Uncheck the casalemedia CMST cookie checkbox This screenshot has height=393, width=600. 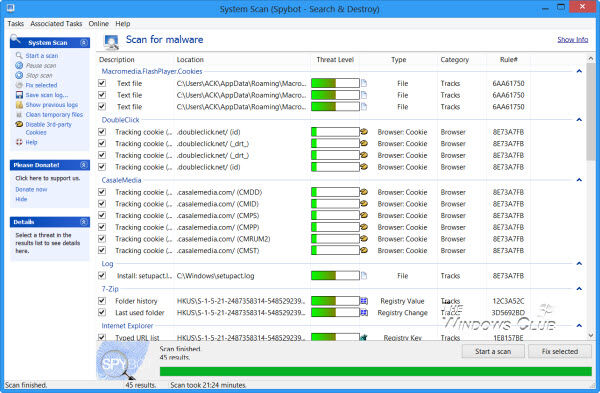coord(102,250)
